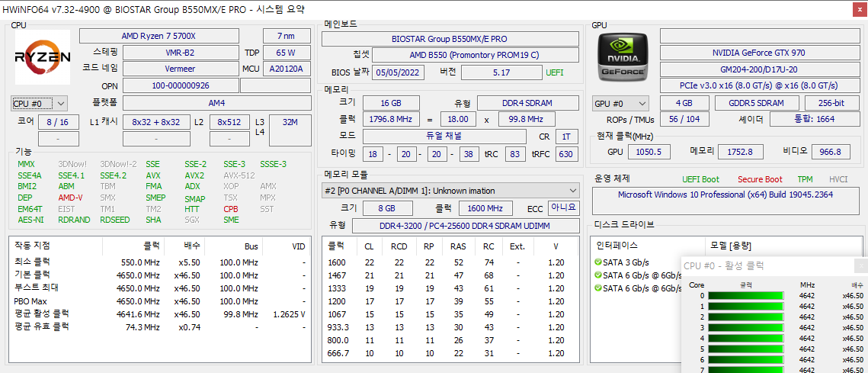The width and height of the screenshot is (868, 373).
Task: Click the AM4 platform field
Action: tap(216, 103)
